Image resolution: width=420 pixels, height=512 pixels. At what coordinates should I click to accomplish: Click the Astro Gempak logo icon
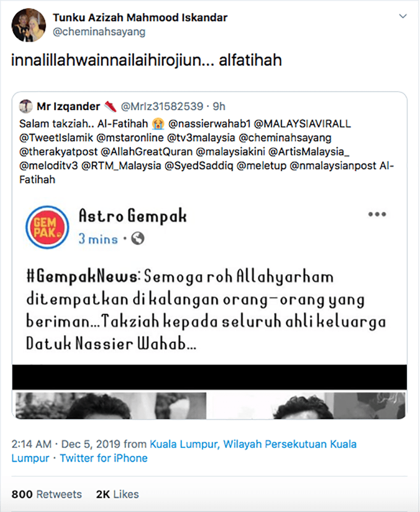[47, 227]
